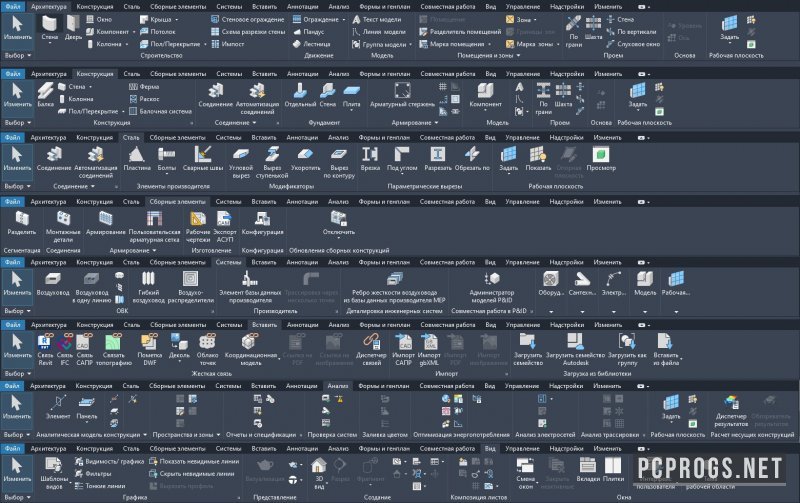Pick the Болты bolts tool
This screenshot has width=800, height=503.
(x=166, y=159)
